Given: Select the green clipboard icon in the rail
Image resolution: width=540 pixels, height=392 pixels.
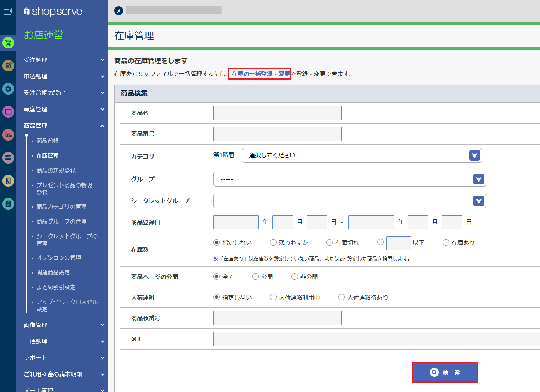Looking at the screenshot, I should point(8,204).
